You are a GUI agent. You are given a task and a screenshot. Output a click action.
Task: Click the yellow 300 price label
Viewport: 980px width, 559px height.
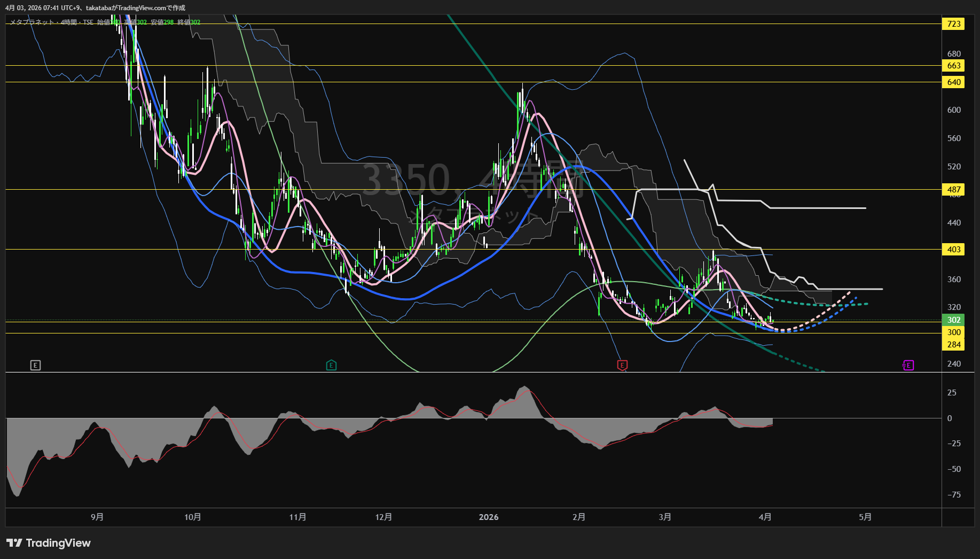click(x=954, y=332)
